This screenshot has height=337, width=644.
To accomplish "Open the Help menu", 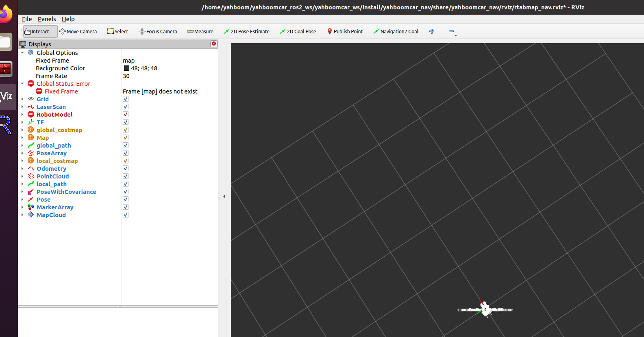I will (68, 19).
